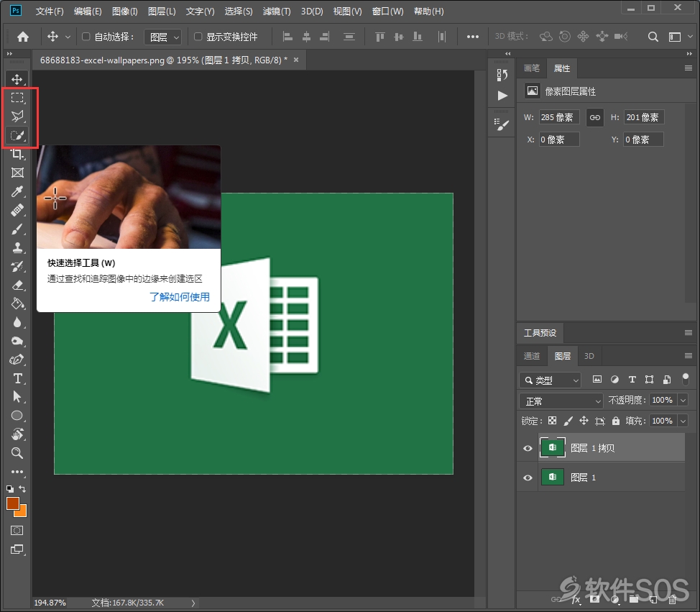
Task: Select the Path Selection tool
Action: tap(17, 397)
